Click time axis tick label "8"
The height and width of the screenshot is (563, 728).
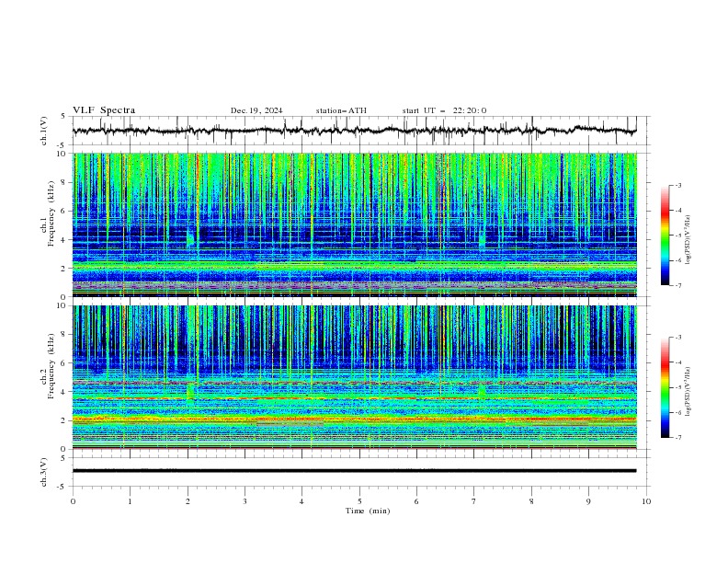click(531, 501)
